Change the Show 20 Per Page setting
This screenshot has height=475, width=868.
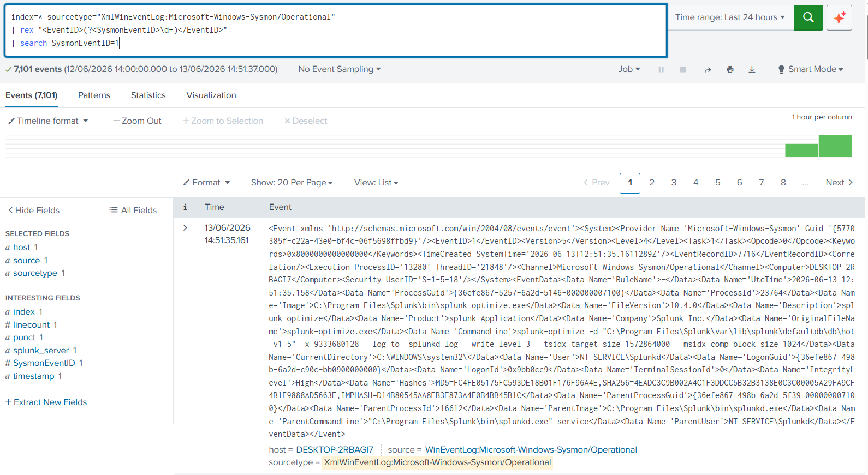[292, 183]
